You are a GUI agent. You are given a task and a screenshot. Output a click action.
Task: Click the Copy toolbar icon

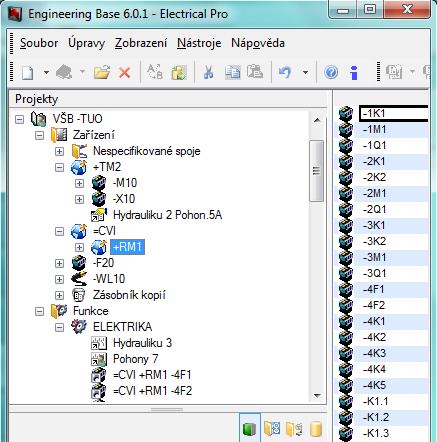coord(232,72)
